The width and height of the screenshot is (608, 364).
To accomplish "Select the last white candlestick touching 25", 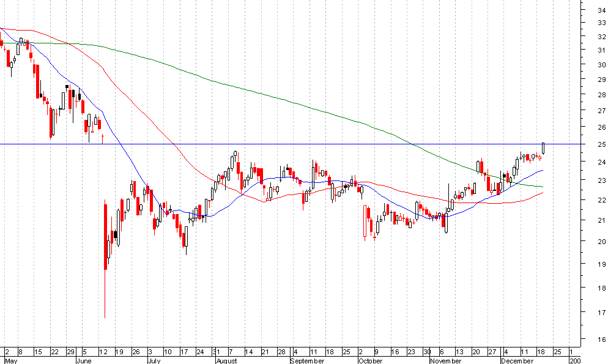I will [x=543, y=148].
